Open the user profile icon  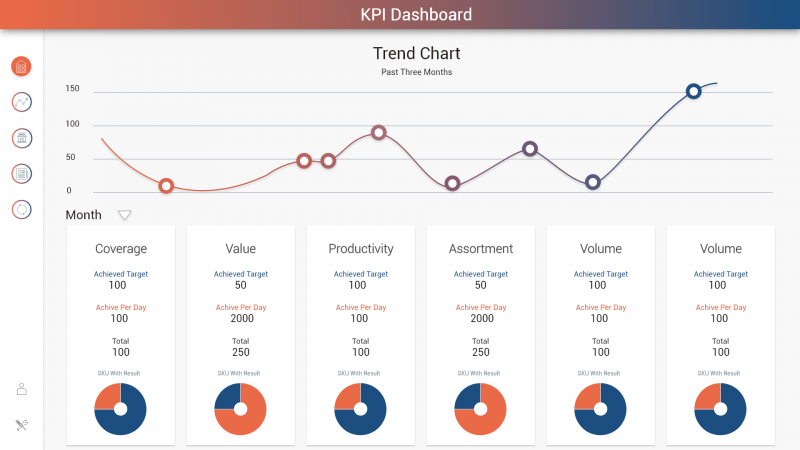21,389
